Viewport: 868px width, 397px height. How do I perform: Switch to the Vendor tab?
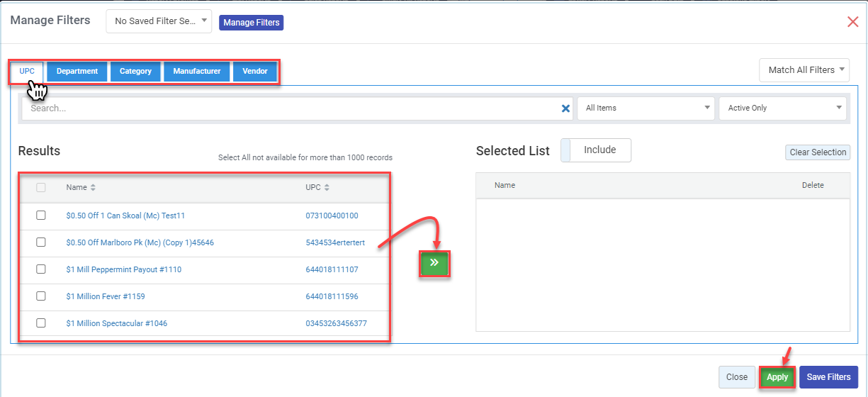coord(255,72)
